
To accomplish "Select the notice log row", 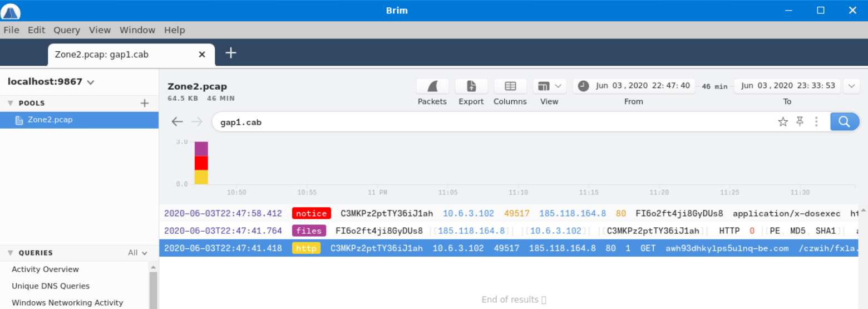I will (x=509, y=213).
